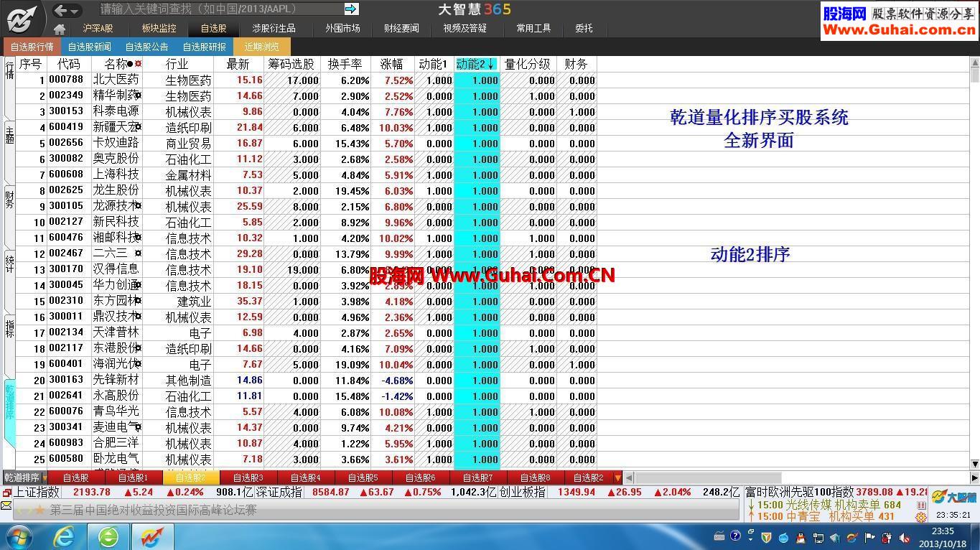
Task: Open the 财经要闻 menu
Action: coord(401,28)
